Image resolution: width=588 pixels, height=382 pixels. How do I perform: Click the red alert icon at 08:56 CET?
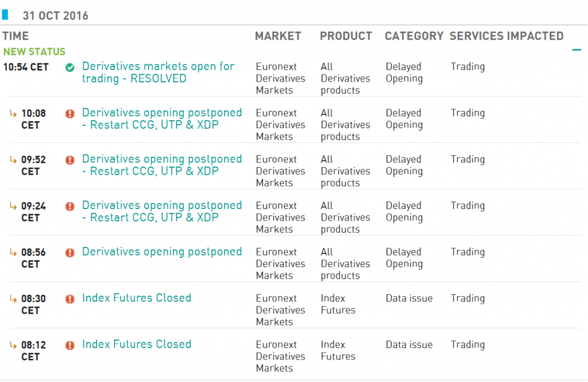(70, 252)
